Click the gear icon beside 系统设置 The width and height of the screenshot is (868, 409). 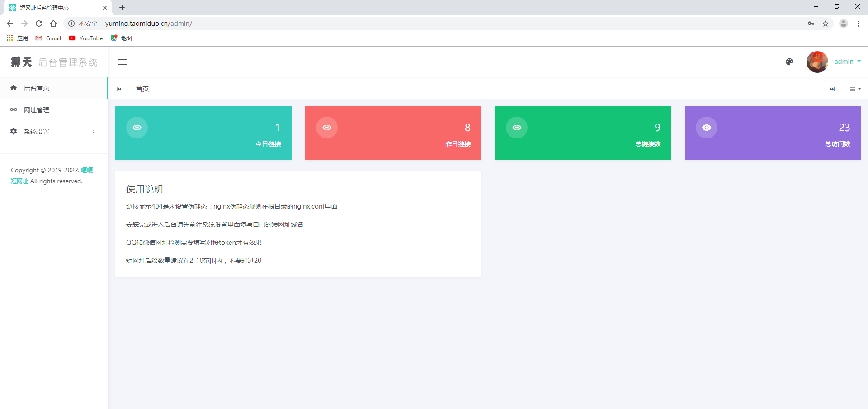[x=14, y=131]
